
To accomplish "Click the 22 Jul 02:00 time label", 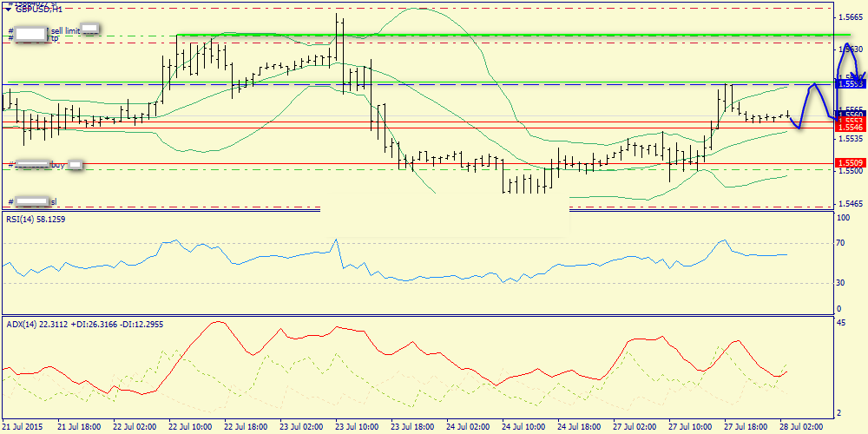I will [x=134, y=427].
